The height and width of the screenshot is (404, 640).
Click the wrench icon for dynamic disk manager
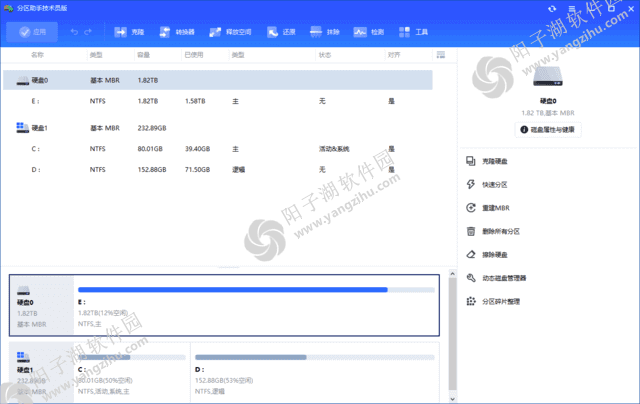[471, 278]
